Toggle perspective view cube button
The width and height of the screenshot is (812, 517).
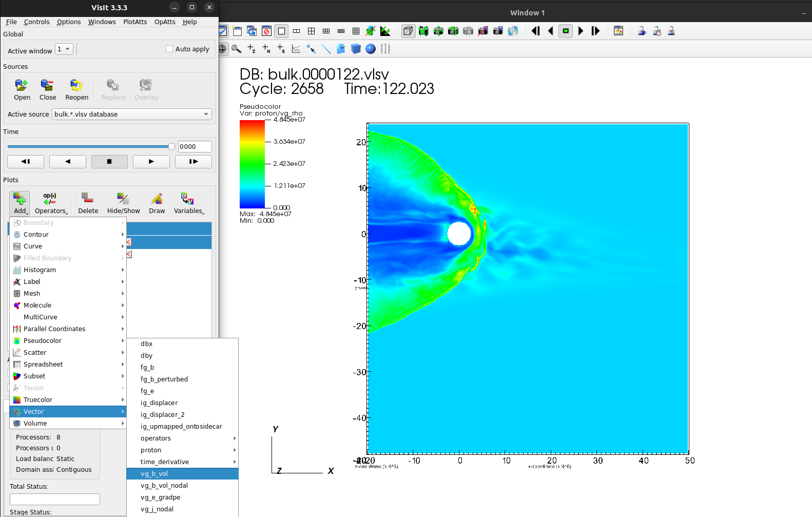pyautogui.click(x=408, y=31)
